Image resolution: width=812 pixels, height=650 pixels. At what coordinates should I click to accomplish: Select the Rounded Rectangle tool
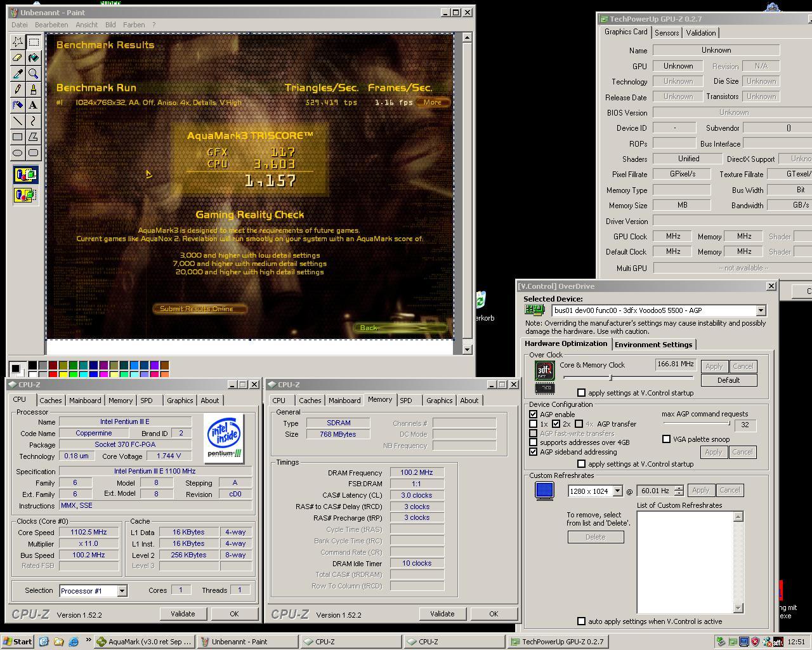(34, 153)
